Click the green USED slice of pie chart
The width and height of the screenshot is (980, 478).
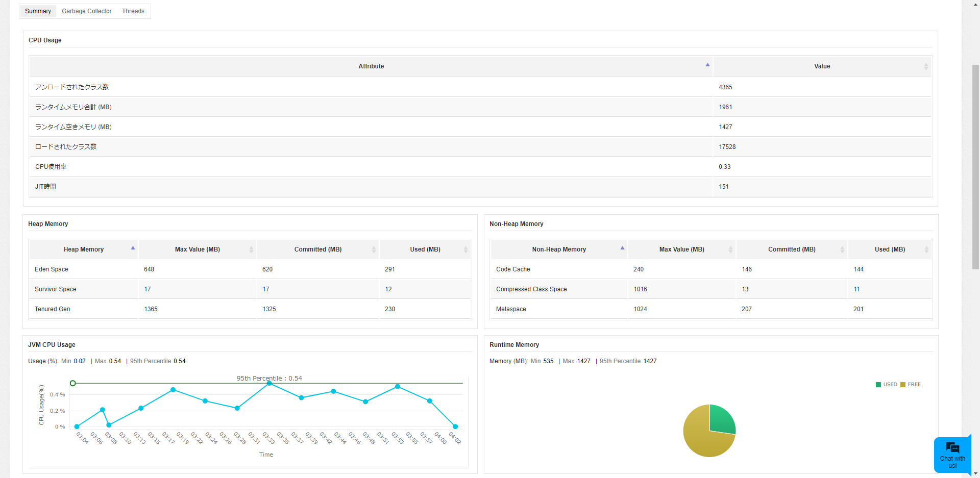point(720,420)
